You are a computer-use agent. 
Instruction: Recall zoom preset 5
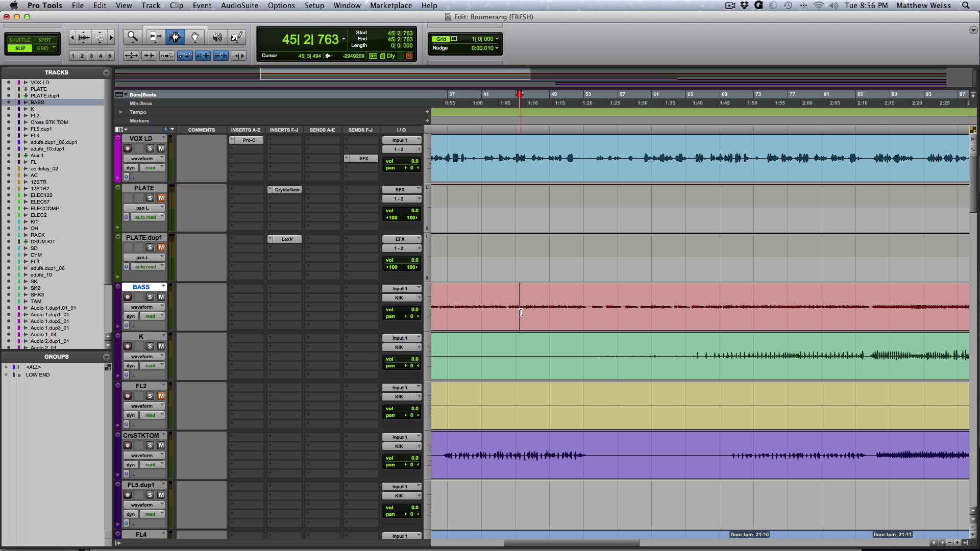click(x=110, y=56)
